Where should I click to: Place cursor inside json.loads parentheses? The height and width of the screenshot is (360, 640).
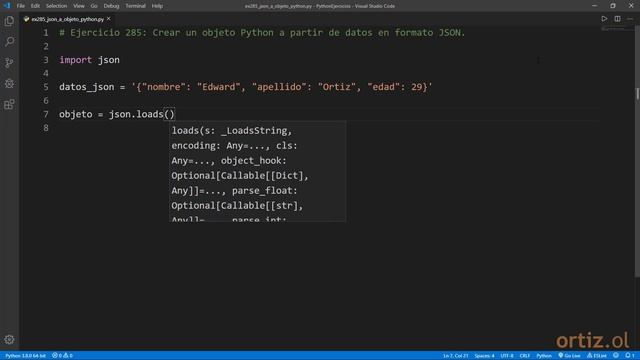[169, 114]
